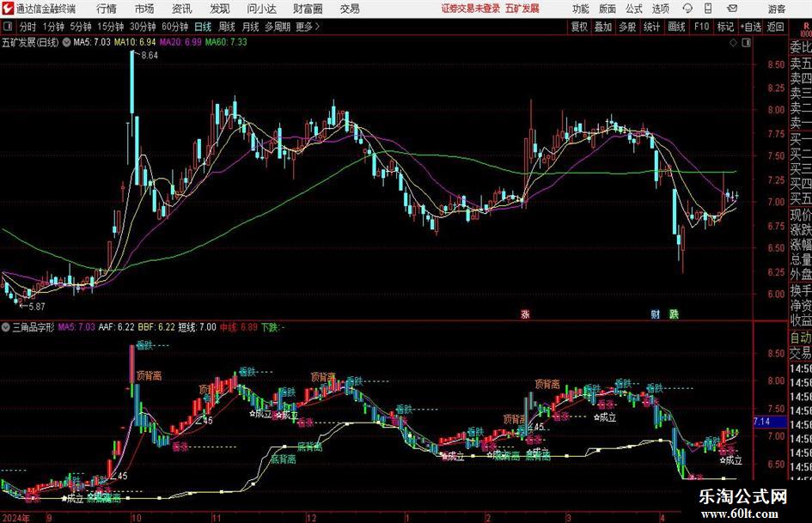Switch to 30分钟 chart period
Image resolution: width=812 pixels, height=523 pixels.
(x=143, y=27)
